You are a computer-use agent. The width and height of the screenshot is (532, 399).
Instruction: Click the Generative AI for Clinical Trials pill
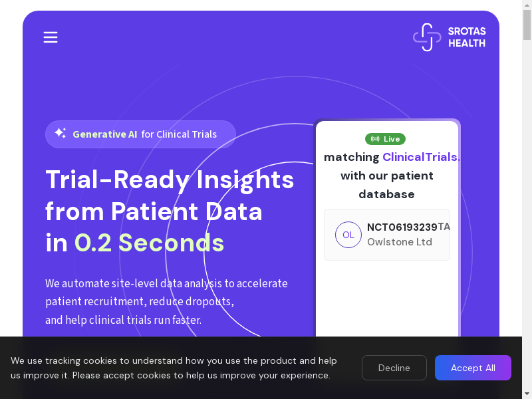pos(140,134)
